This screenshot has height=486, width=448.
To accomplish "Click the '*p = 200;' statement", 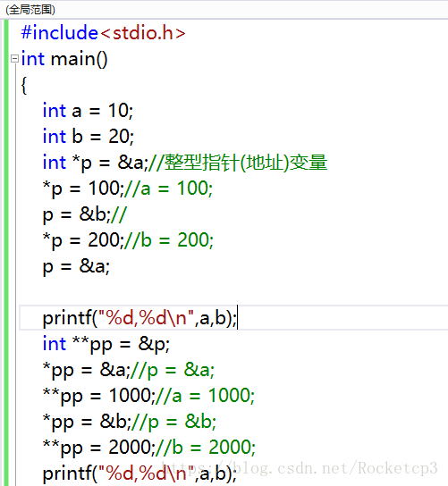I will [x=83, y=240].
